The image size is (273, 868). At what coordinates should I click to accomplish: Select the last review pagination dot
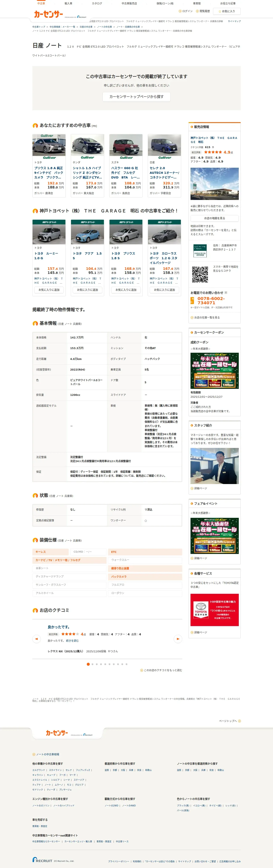[x=126, y=664]
